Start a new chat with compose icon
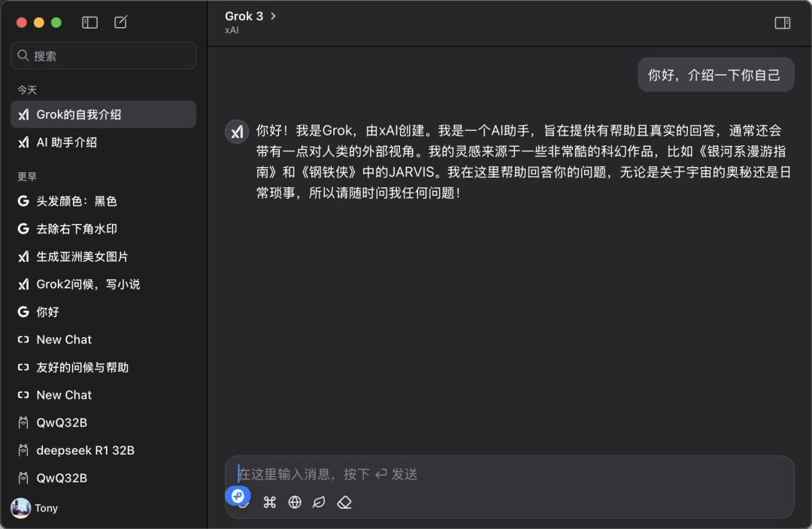The image size is (812, 529). click(120, 23)
